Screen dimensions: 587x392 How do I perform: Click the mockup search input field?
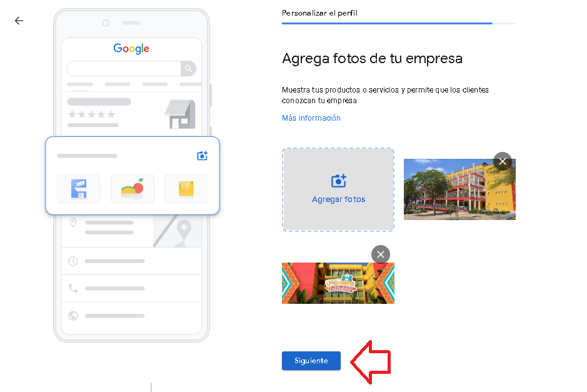pyautogui.click(x=124, y=69)
